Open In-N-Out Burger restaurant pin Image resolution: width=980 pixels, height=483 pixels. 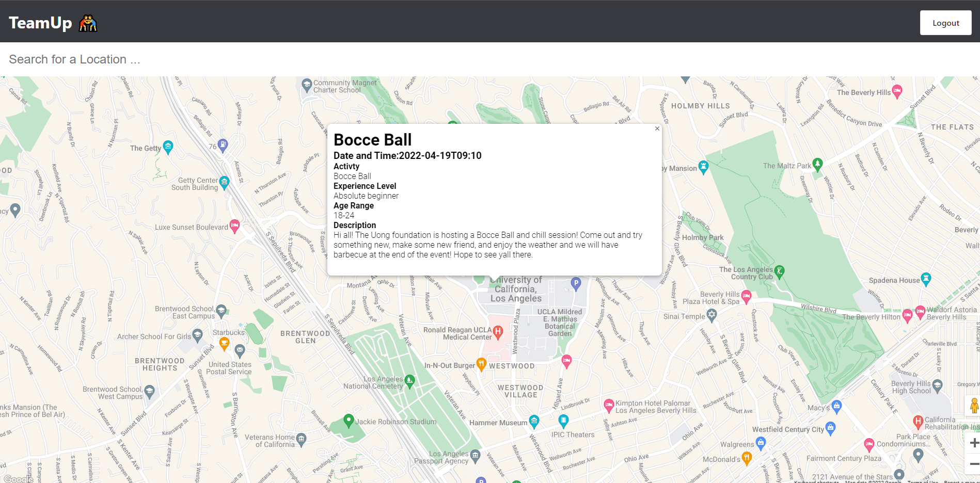click(481, 364)
